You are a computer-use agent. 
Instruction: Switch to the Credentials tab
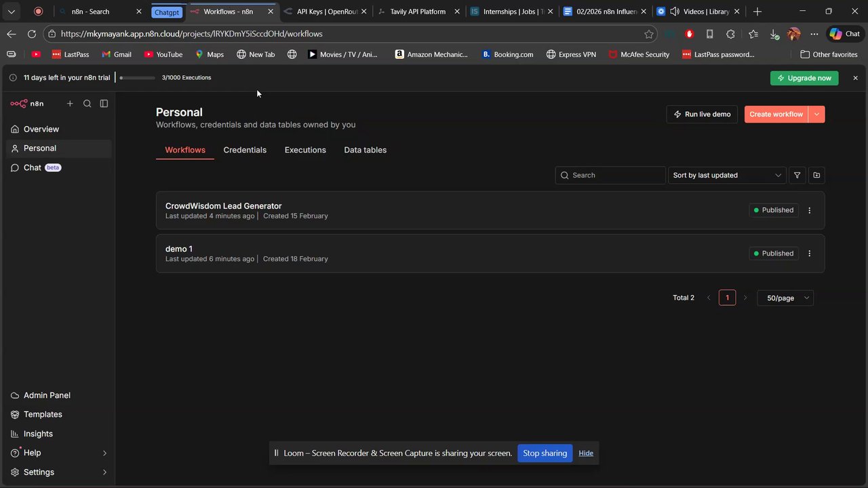[245, 150]
